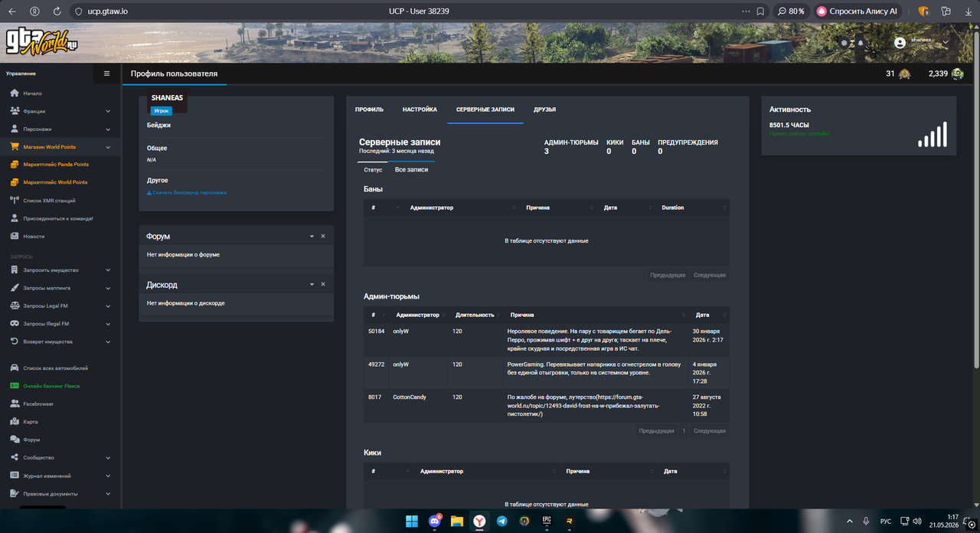This screenshot has width=980, height=533.
Task: Switch to the Профиль tab
Action: coord(370,110)
